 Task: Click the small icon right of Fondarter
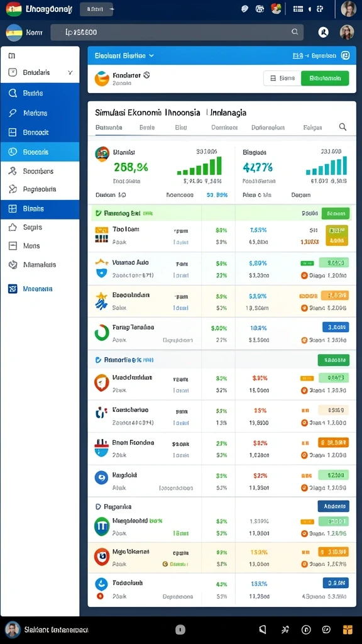click(x=146, y=75)
